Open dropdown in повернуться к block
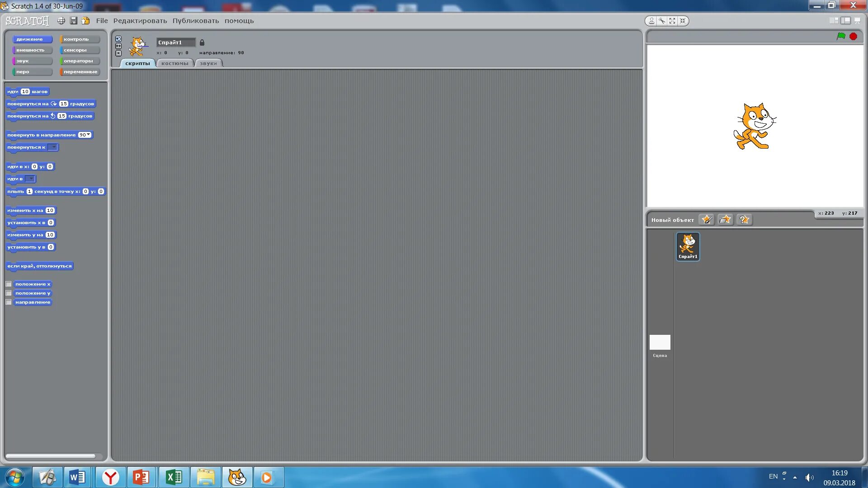 53,147
